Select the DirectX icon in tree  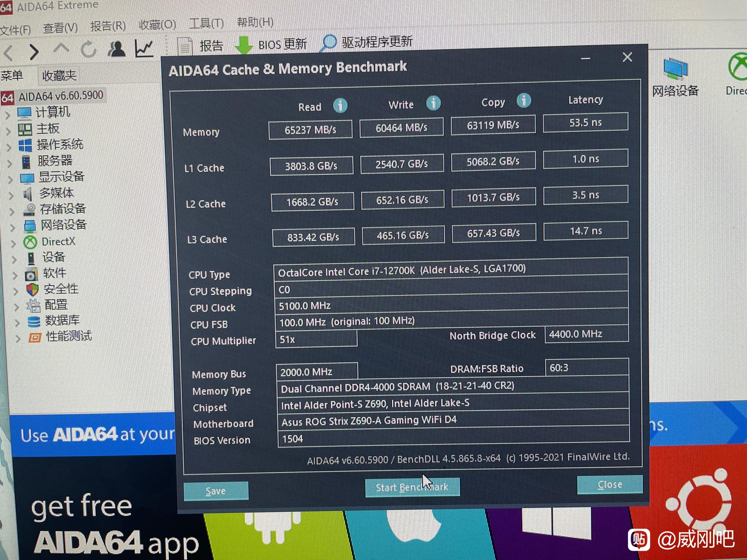coord(30,243)
